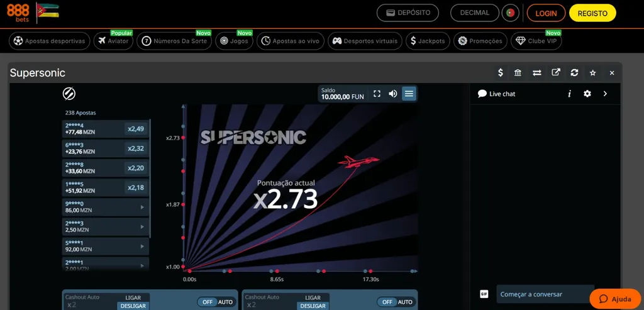
Task: Click the bets list scrollbar
Action: (150, 179)
